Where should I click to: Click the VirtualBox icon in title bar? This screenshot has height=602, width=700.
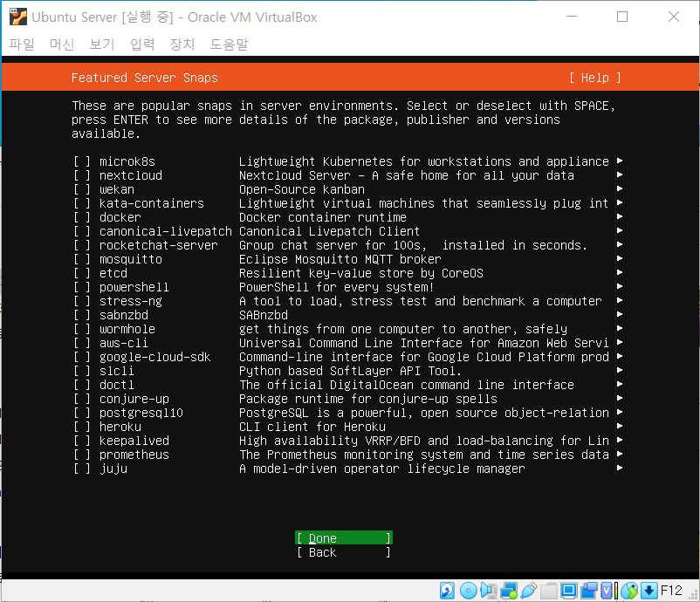(x=18, y=17)
